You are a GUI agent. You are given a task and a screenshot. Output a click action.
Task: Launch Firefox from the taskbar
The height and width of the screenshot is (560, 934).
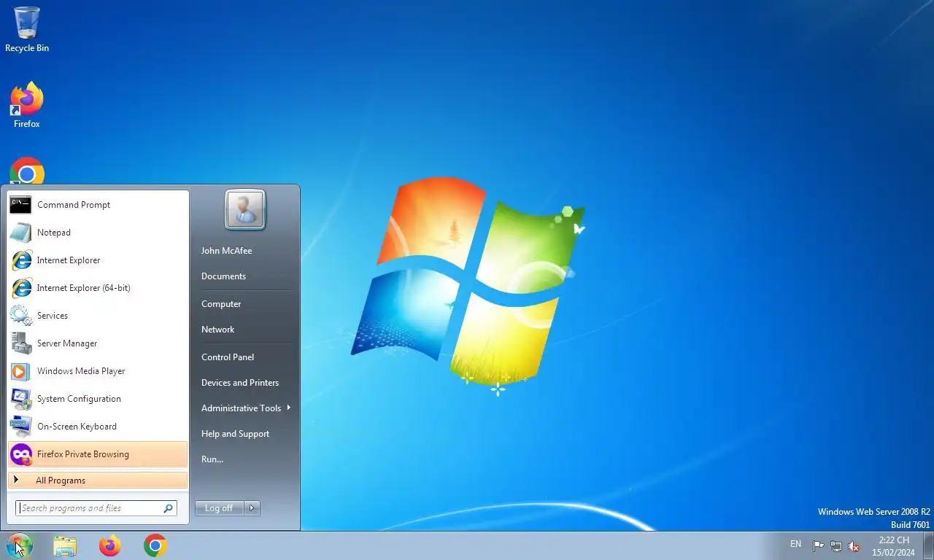tap(110, 545)
